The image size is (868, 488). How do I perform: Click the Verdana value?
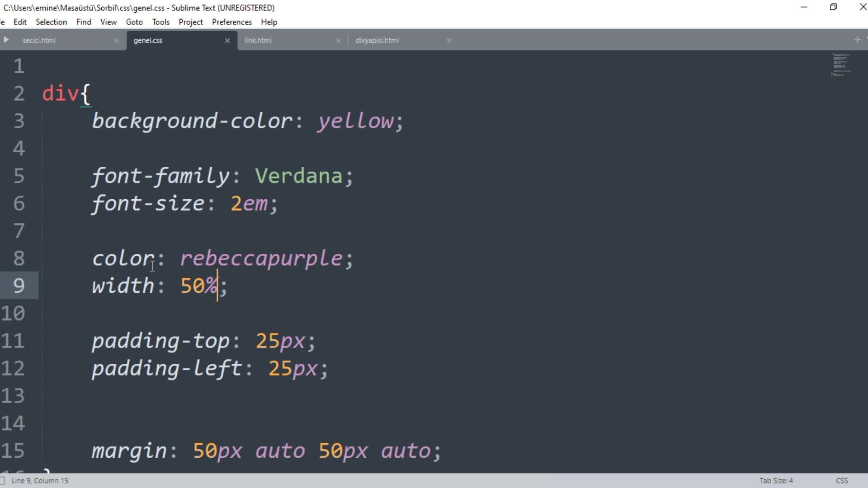pyautogui.click(x=298, y=176)
